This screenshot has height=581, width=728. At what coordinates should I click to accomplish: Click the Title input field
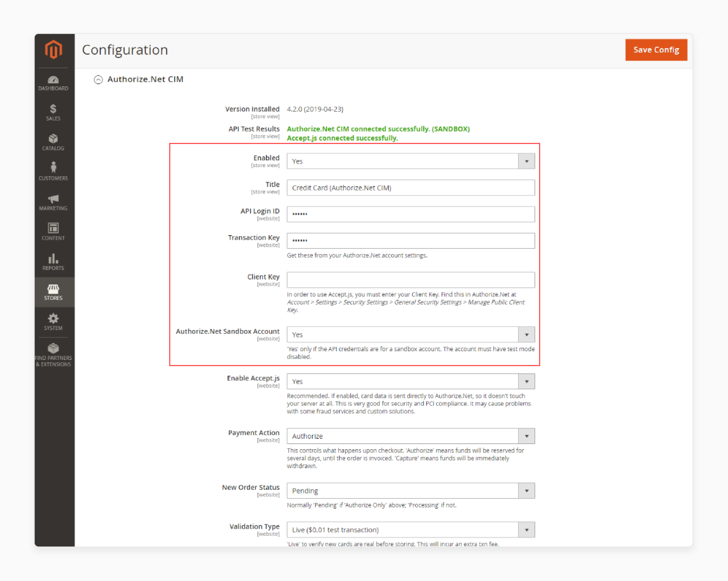[x=411, y=188]
